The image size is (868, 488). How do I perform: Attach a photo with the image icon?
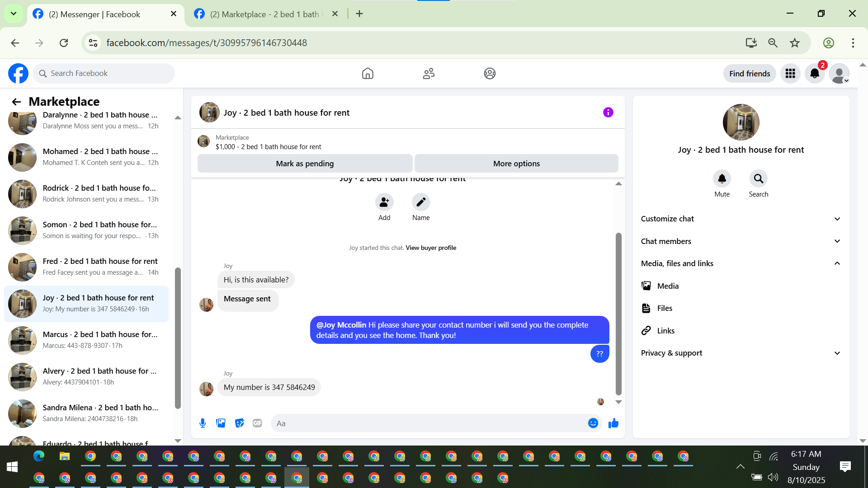221,423
